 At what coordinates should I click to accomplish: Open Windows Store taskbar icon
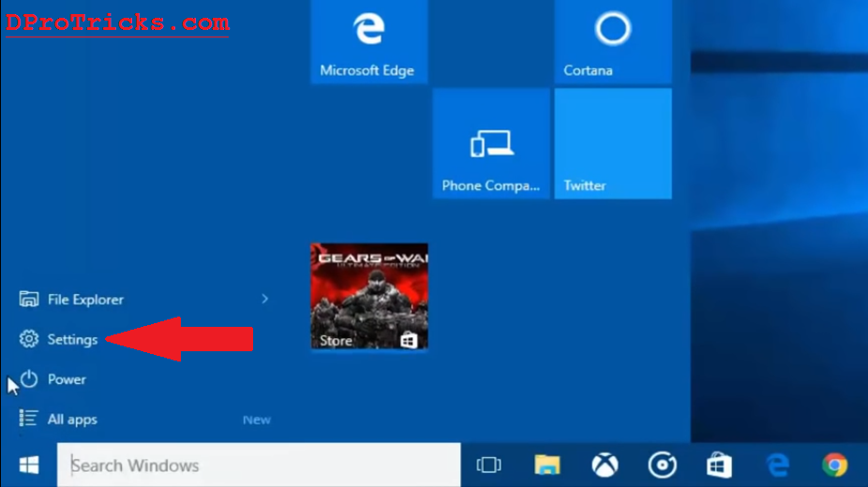719,465
